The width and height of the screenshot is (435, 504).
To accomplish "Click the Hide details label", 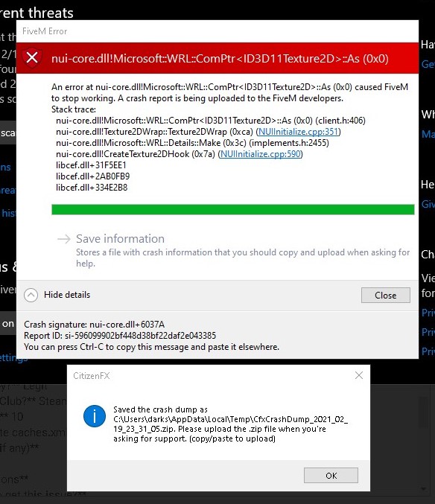I will tap(67, 295).
